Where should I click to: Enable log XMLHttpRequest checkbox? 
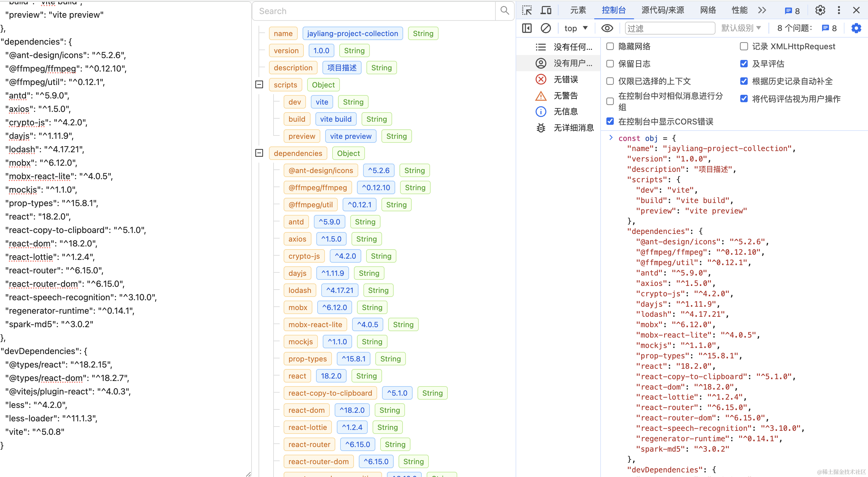[744, 46]
